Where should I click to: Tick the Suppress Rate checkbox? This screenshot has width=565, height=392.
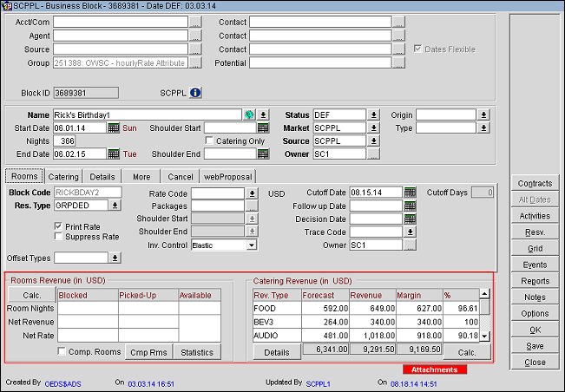[x=58, y=236]
